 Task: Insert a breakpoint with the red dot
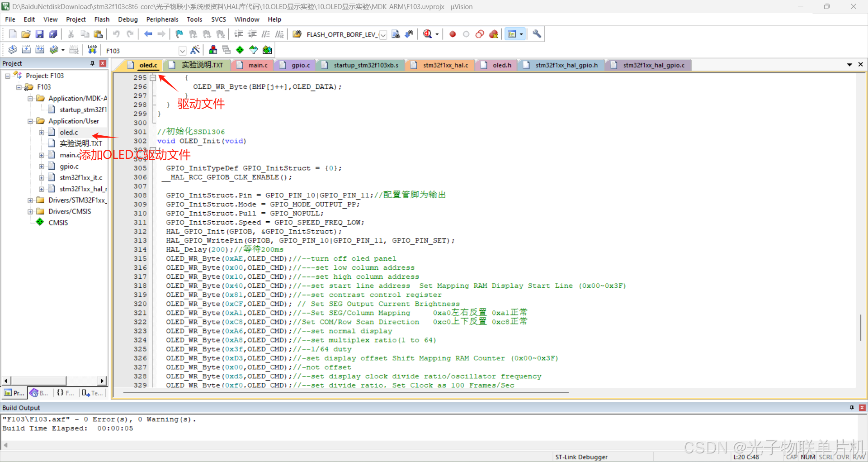tap(453, 34)
